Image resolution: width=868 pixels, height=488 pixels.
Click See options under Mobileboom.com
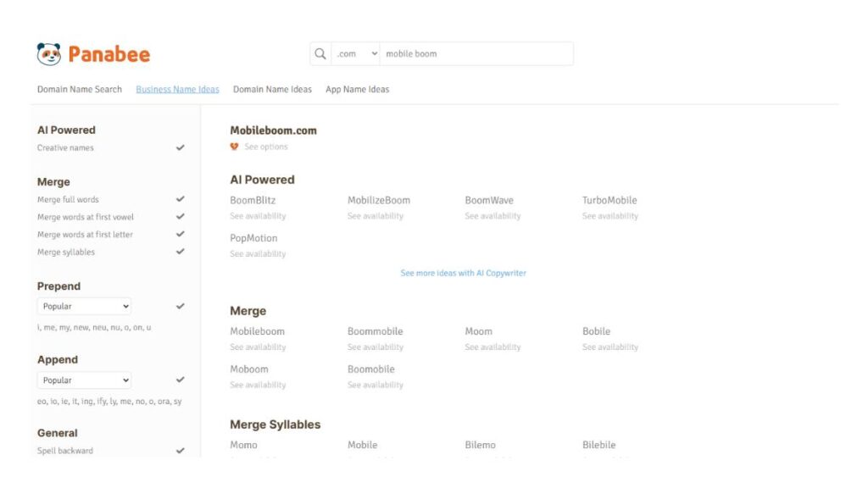point(266,147)
